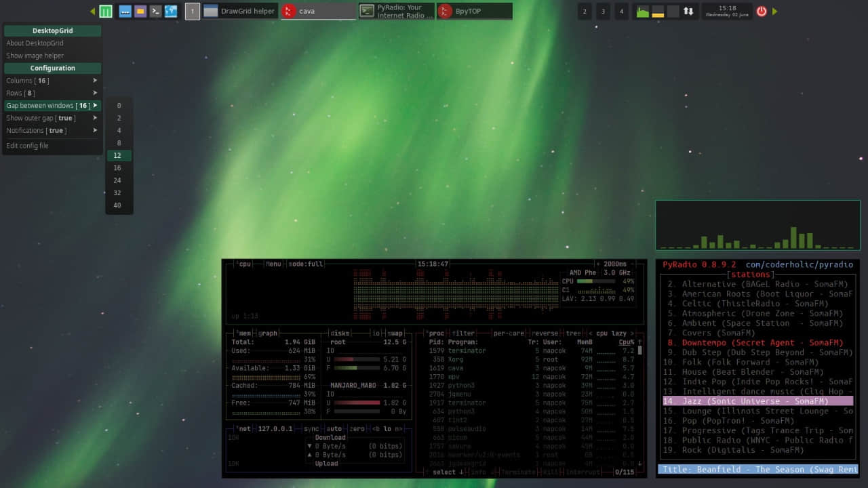Click the green CPU graph tray icon
Screen dimensions: 868x488
click(642, 11)
